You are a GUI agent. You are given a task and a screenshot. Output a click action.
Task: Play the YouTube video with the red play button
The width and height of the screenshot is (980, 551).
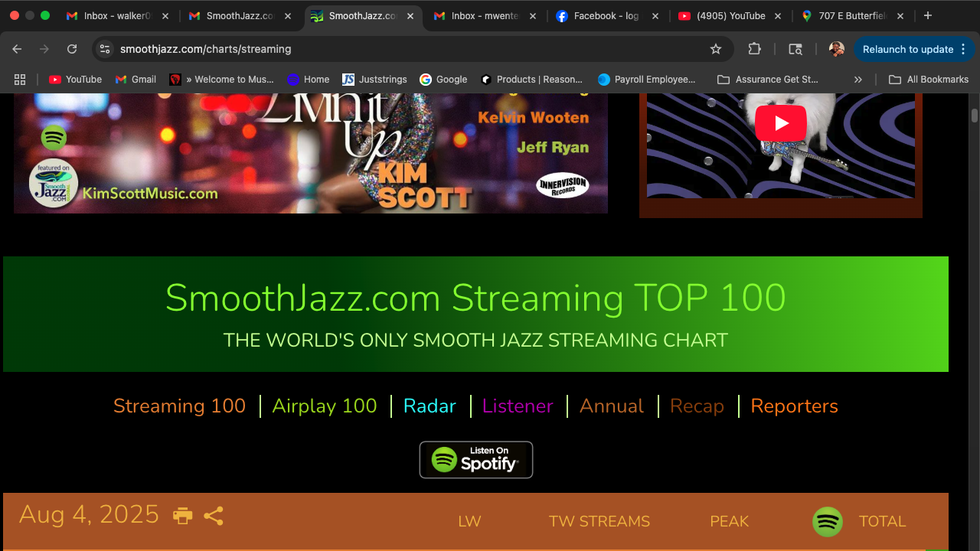pyautogui.click(x=780, y=123)
